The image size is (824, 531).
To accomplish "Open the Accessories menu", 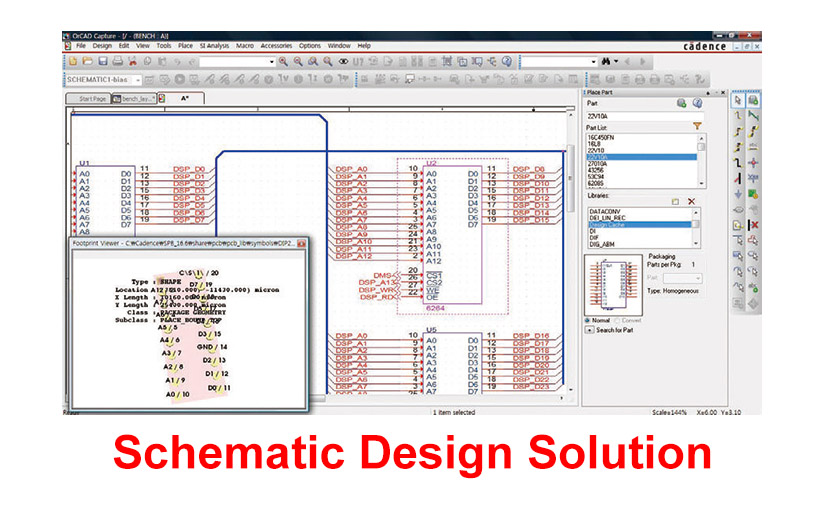I will pyautogui.click(x=276, y=46).
